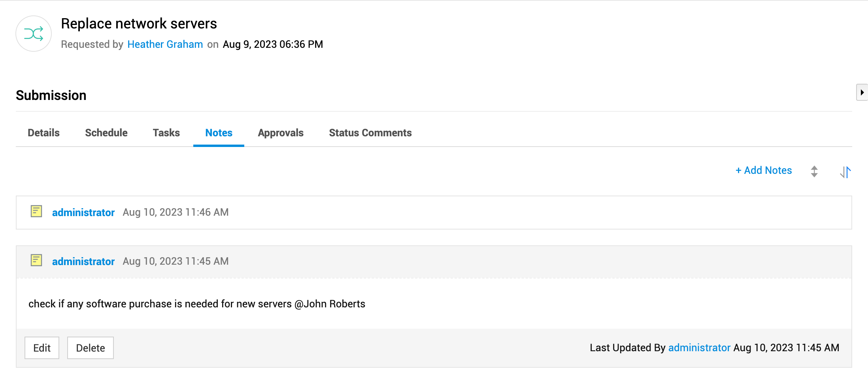Click the expand/collapse all notes icon

814,171
